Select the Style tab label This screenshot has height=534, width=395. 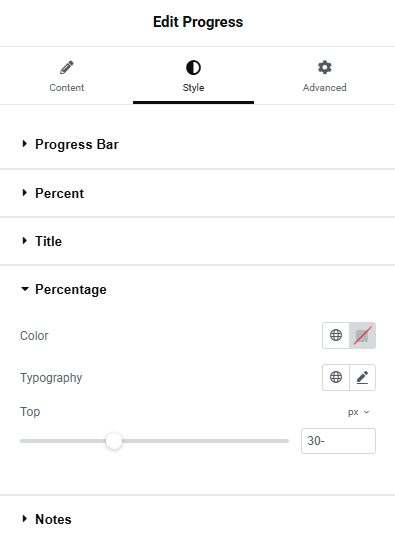193,88
